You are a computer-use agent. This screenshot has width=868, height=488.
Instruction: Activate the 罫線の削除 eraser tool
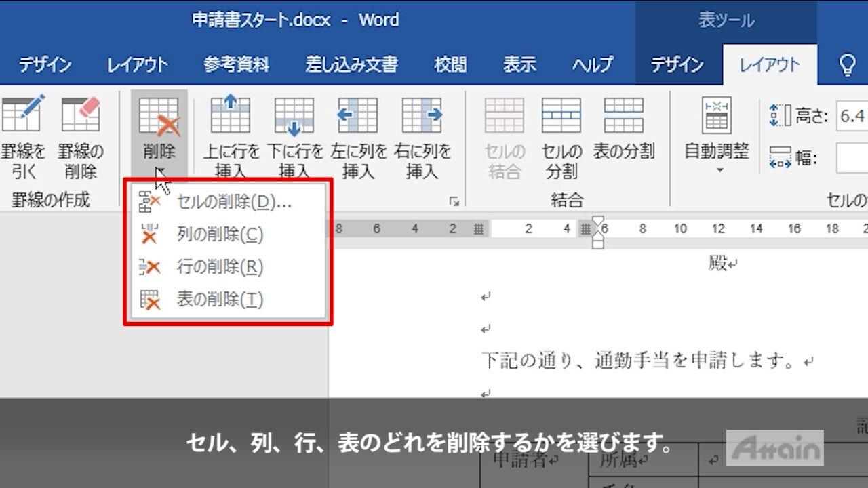81,138
